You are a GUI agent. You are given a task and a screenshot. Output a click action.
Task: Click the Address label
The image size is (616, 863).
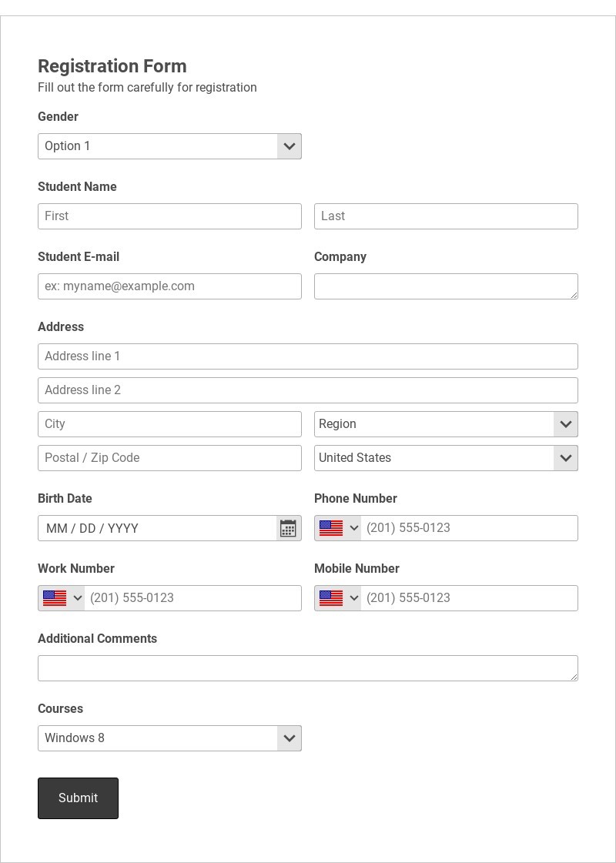click(61, 327)
